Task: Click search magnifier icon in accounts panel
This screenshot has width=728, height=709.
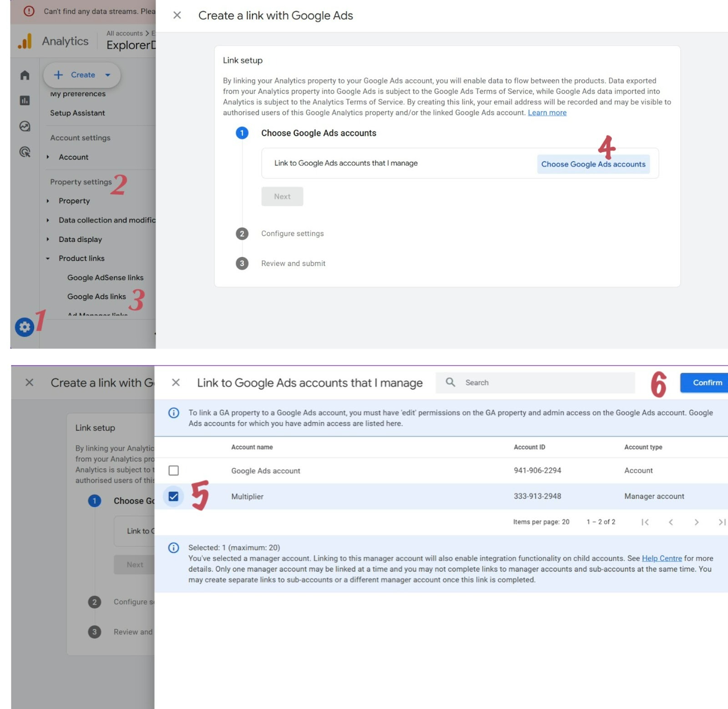Action: click(450, 382)
